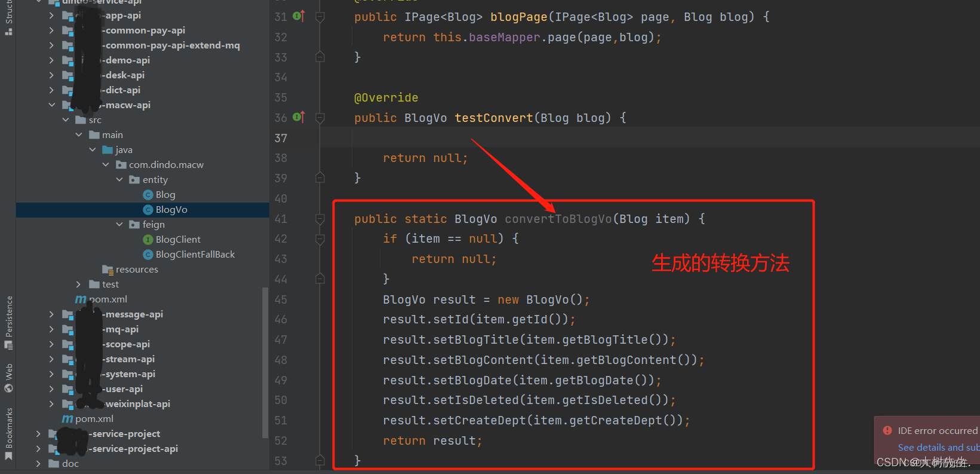Click the resources folder icon
The image size is (980, 474).
(x=107, y=270)
